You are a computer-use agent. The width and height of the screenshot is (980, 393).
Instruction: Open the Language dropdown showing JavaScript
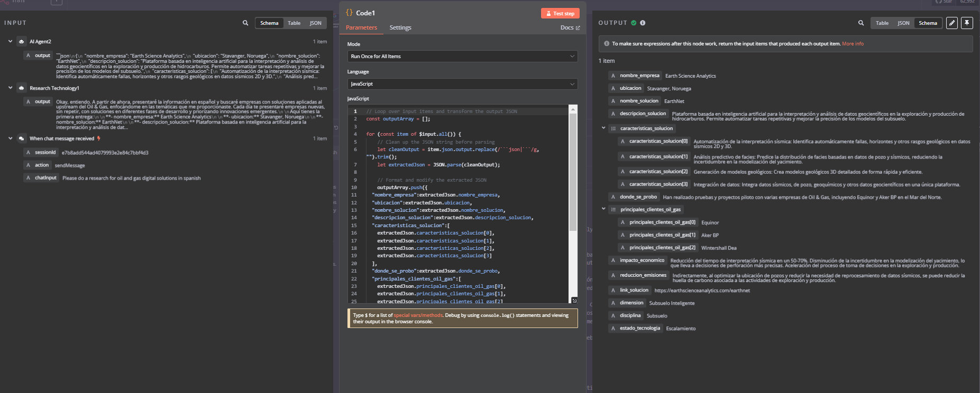[462, 84]
